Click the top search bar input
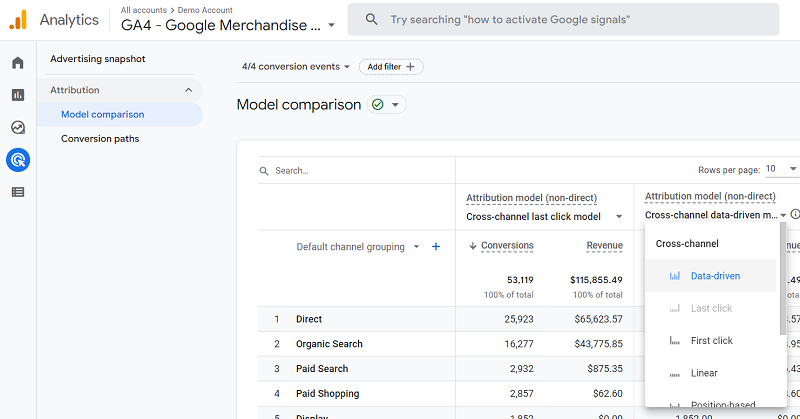Viewport: 800px width, 419px height. (x=563, y=19)
